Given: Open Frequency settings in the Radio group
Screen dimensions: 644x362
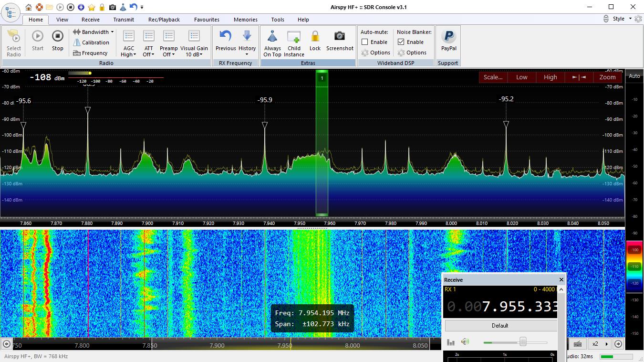Looking at the screenshot, I should click(x=90, y=53).
